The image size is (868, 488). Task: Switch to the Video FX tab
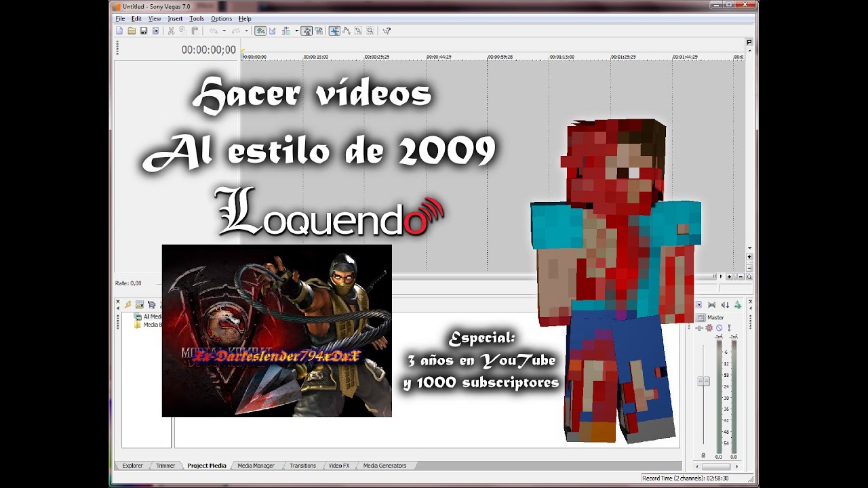[x=339, y=466]
